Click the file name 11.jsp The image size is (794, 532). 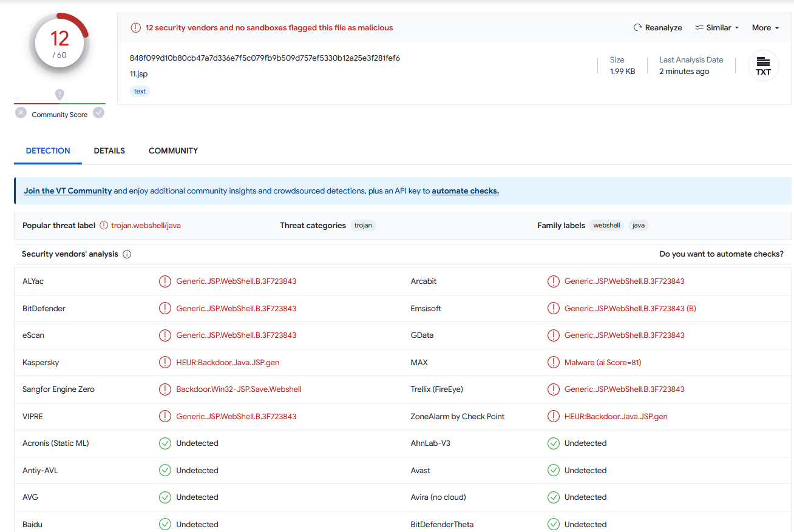pos(138,74)
